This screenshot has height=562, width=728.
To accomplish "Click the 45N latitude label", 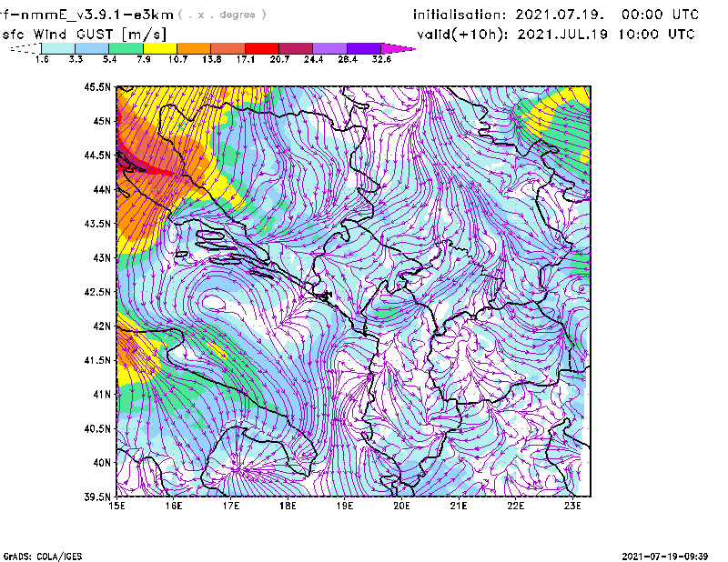I will [102, 121].
